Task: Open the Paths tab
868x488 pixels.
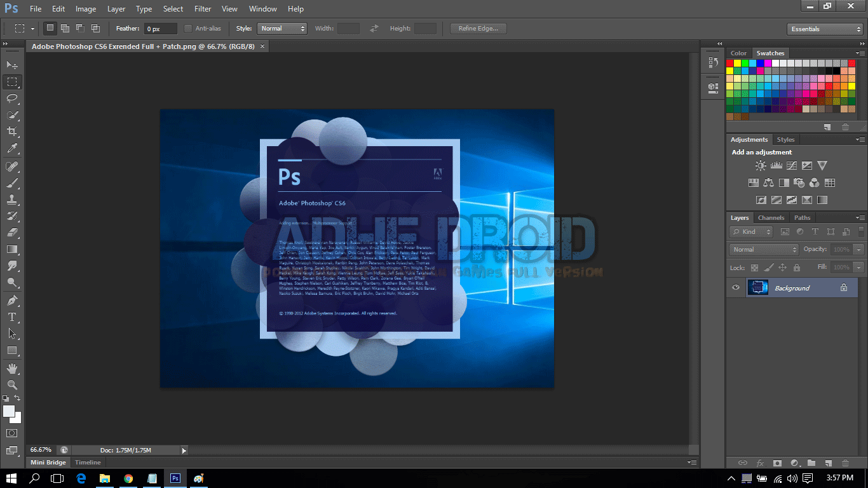Action: pos(802,218)
